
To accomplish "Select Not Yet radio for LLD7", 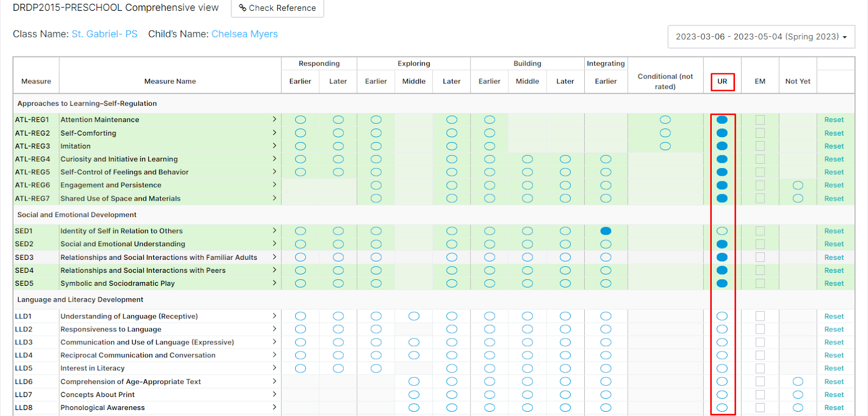I will pyautogui.click(x=798, y=394).
